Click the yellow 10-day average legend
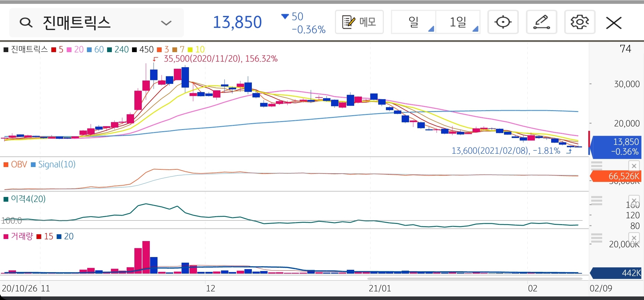This screenshot has width=644, height=300. tap(196, 49)
